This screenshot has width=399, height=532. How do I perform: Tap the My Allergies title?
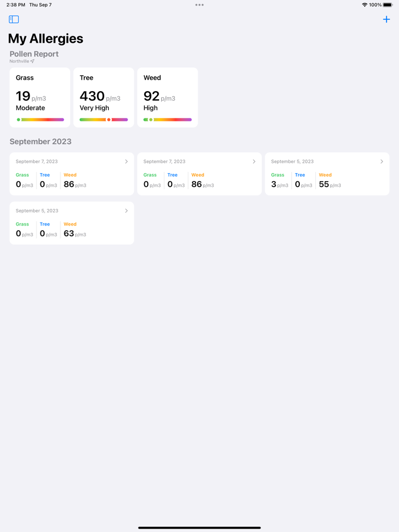(x=46, y=39)
